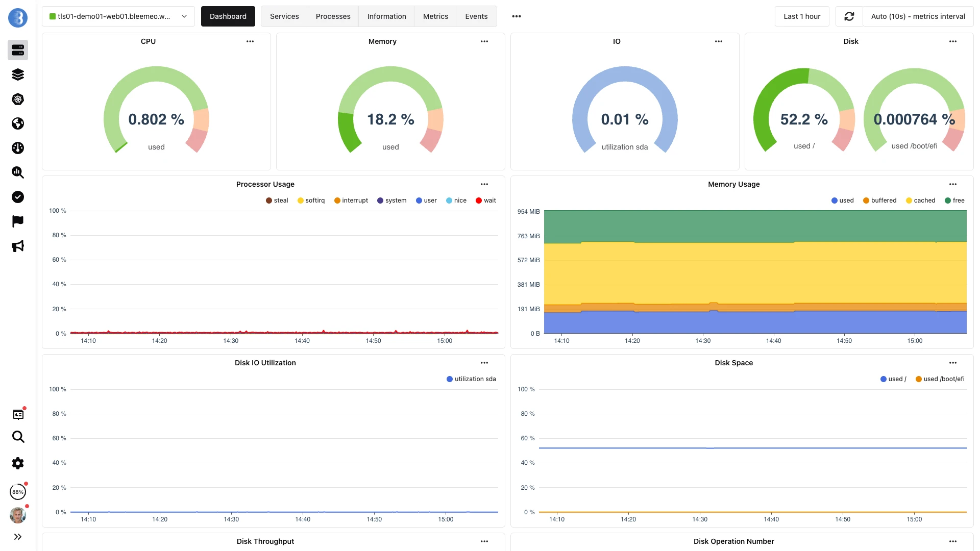Toggle the 'used /' legend in Disk Space
The width and height of the screenshot is (980, 551).
point(893,379)
